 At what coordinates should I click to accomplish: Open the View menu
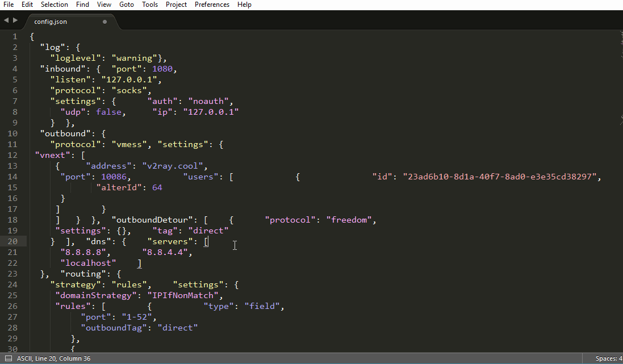(x=104, y=5)
